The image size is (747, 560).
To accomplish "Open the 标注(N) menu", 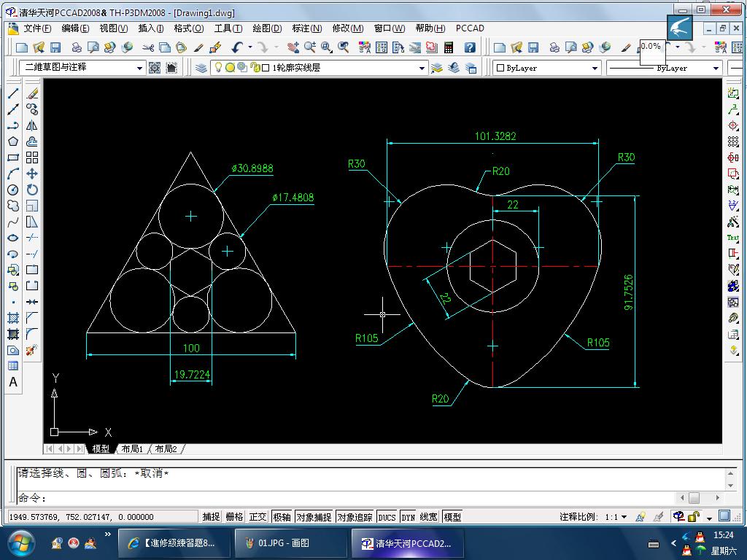I will pos(307,28).
